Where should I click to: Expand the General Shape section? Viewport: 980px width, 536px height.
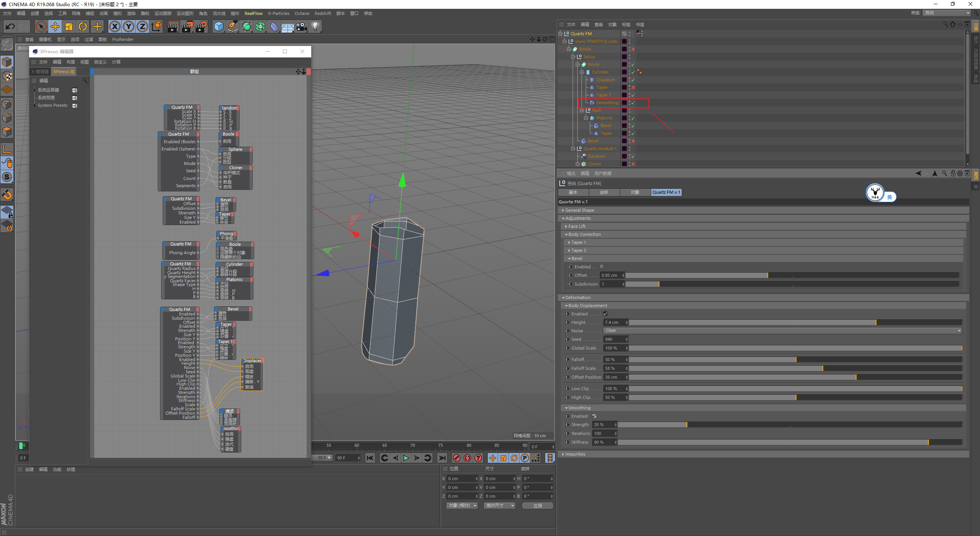pyautogui.click(x=580, y=210)
